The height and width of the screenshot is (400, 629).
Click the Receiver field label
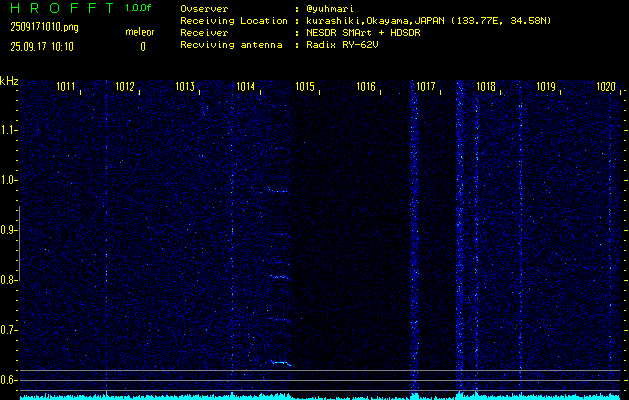coord(204,33)
